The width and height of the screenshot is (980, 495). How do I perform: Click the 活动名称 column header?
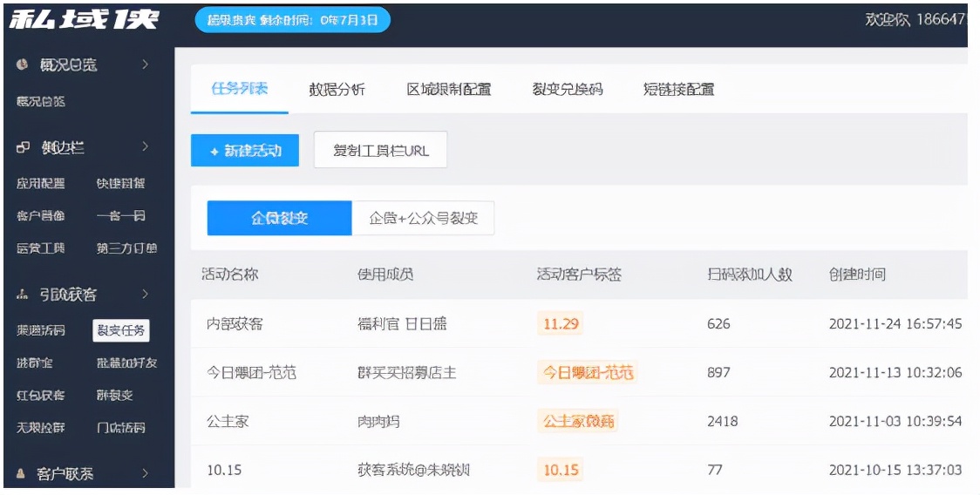pyautogui.click(x=229, y=274)
